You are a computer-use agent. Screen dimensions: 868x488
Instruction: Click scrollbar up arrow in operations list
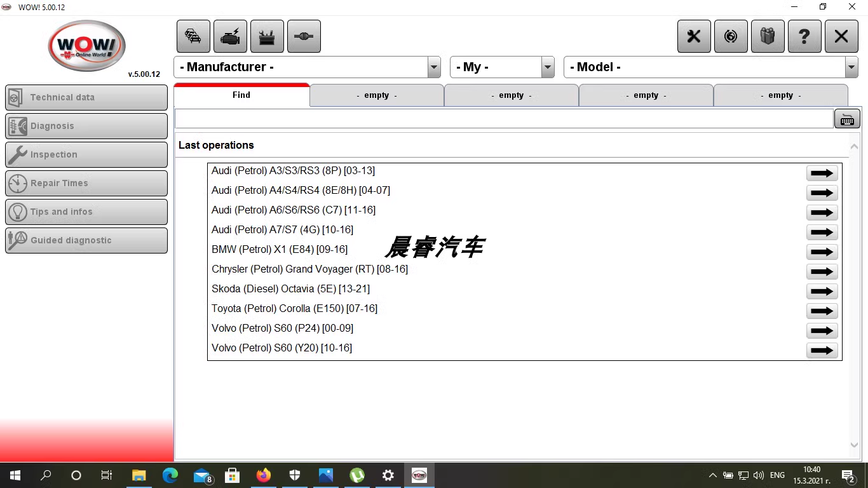854,147
